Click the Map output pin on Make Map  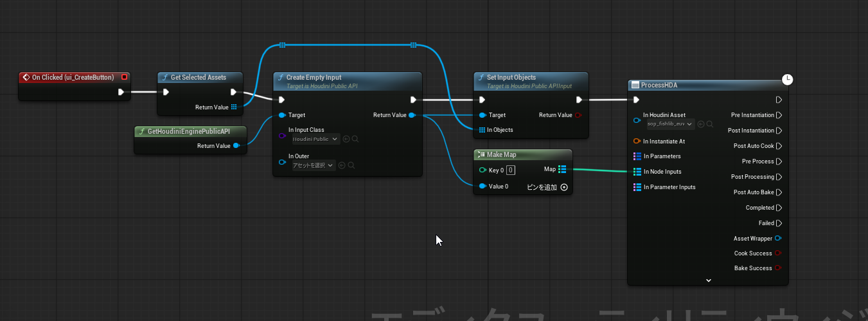pyautogui.click(x=562, y=169)
